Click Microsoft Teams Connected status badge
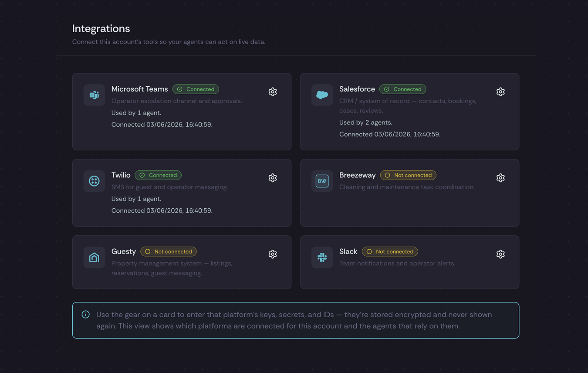This screenshot has width=588, height=373. click(x=196, y=89)
